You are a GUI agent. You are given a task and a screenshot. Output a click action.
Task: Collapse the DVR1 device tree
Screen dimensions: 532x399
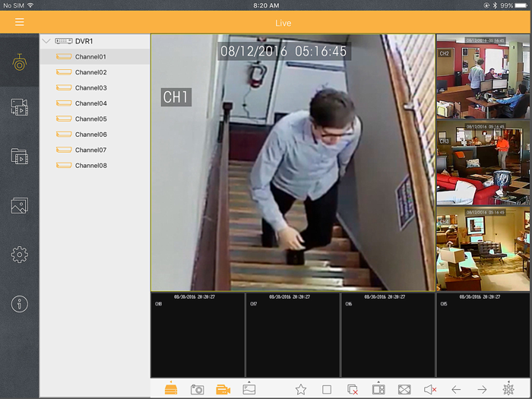coord(46,41)
